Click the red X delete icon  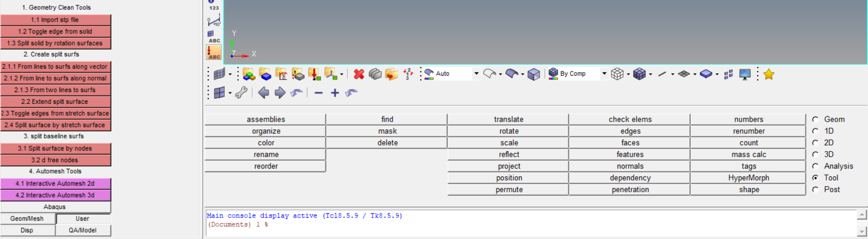click(359, 74)
